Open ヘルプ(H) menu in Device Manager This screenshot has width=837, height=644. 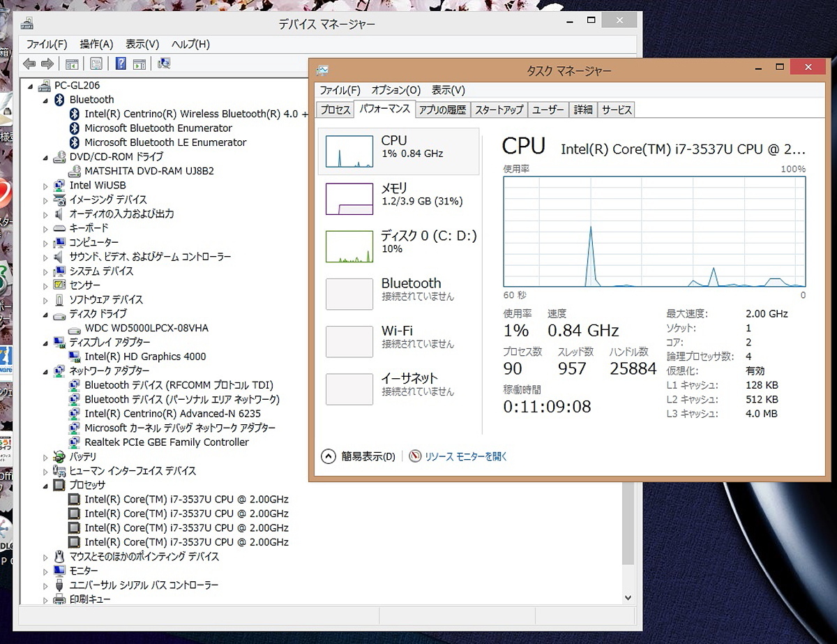coord(190,44)
